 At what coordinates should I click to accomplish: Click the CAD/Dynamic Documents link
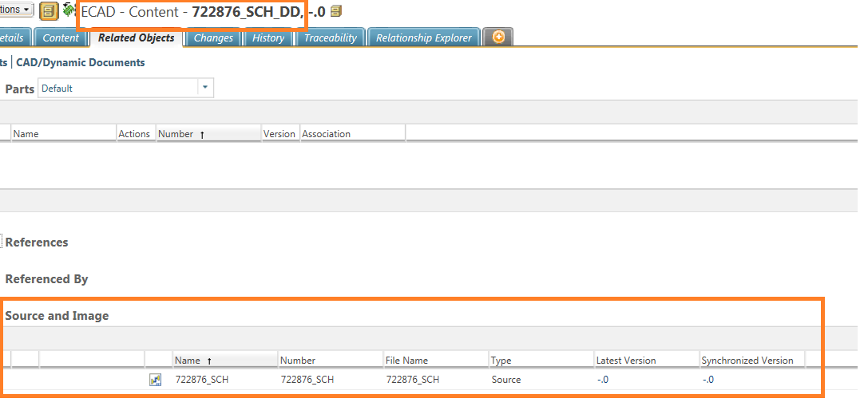pyautogui.click(x=81, y=62)
